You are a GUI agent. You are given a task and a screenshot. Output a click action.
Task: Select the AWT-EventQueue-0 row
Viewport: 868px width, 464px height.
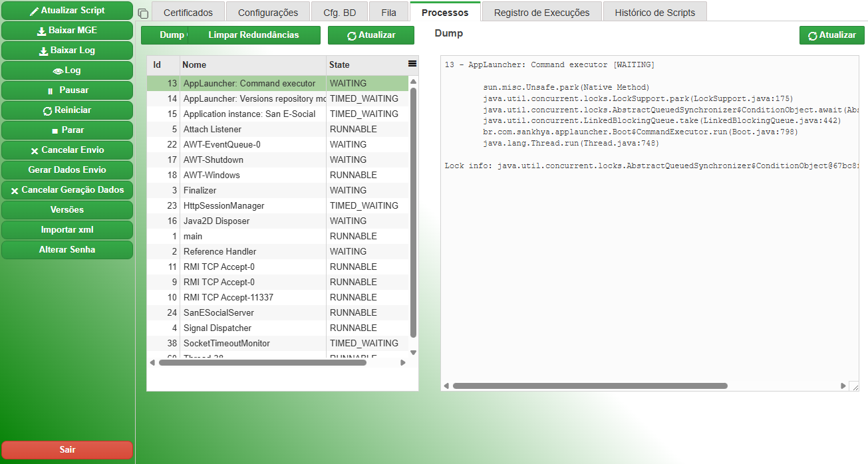(x=278, y=145)
